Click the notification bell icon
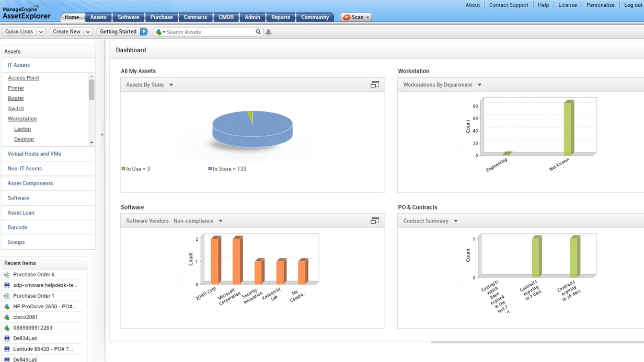This screenshot has height=362, width=644. tap(268, 32)
